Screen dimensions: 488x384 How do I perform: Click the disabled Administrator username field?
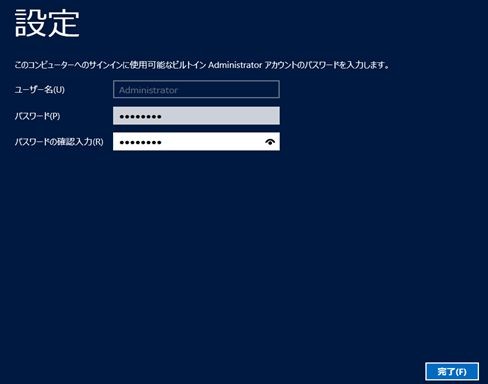pos(196,89)
